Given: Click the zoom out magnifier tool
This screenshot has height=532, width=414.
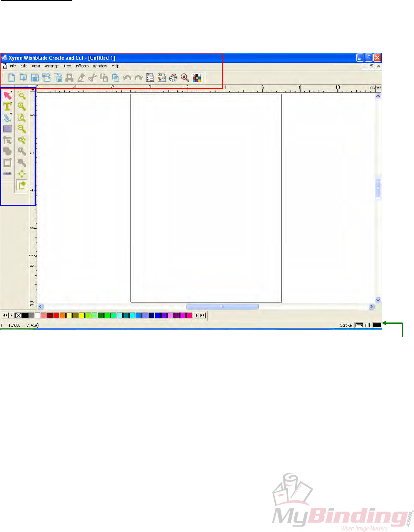Looking at the screenshot, I should pyautogui.click(x=22, y=129).
